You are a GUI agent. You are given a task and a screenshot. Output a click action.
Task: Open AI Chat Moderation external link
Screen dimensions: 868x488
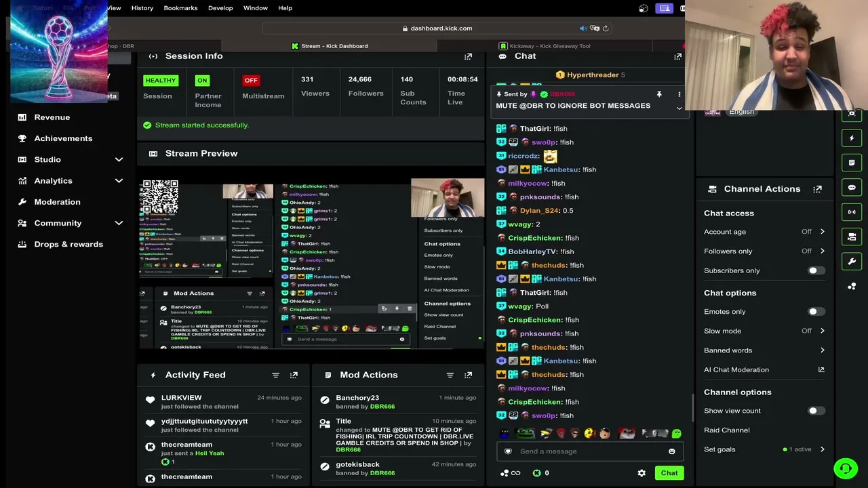tap(821, 369)
